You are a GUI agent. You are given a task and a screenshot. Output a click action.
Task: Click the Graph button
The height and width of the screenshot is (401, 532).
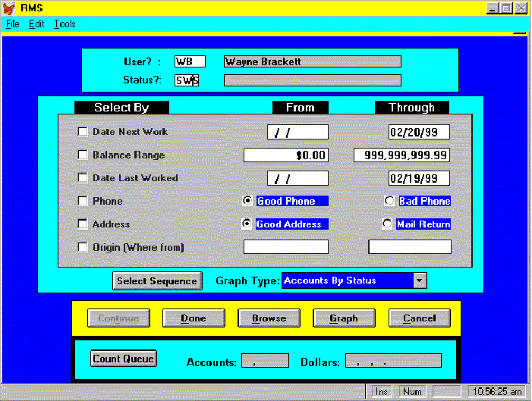pyautogui.click(x=344, y=318)
